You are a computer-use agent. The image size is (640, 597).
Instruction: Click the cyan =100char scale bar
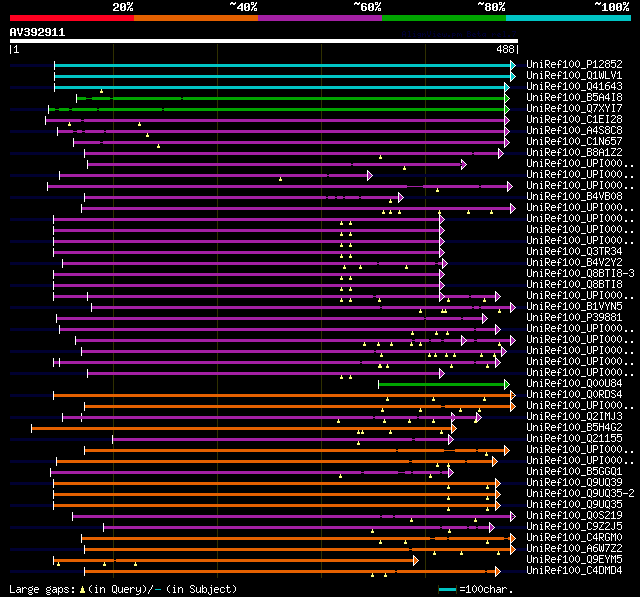point(447,590)
